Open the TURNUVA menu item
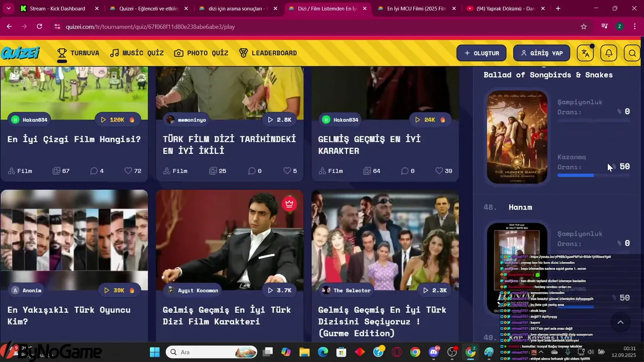The width and height of the screenshot is (644, 362). pyautogui.click(x=78, y=53)
